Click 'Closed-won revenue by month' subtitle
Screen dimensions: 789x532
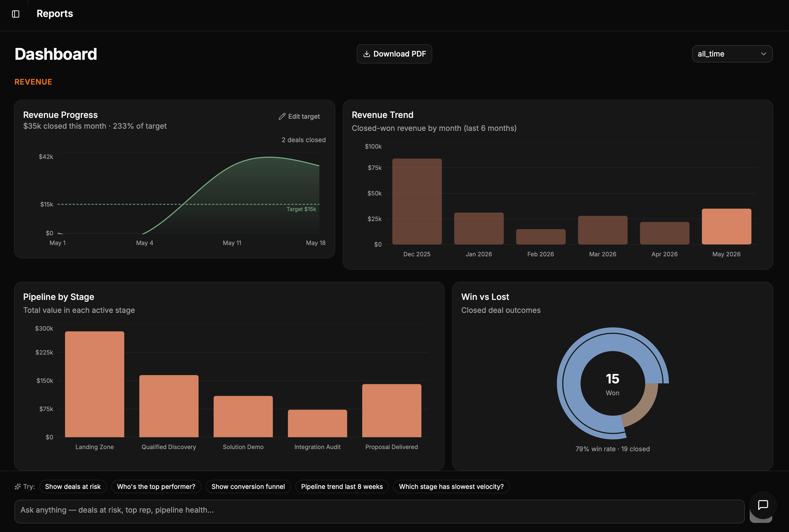(434, 128)
